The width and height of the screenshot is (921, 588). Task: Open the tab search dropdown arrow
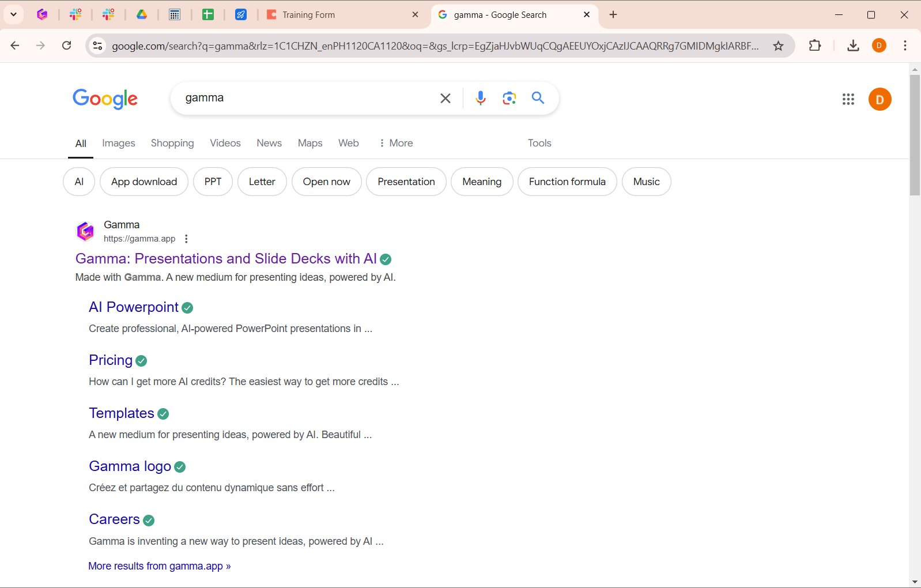(13, 14)
